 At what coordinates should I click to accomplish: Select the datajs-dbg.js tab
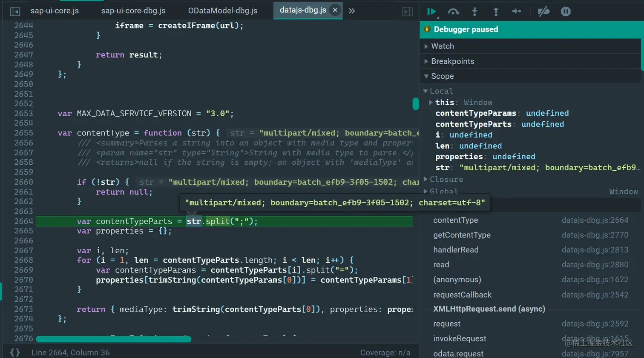click(x=303, y=10)
